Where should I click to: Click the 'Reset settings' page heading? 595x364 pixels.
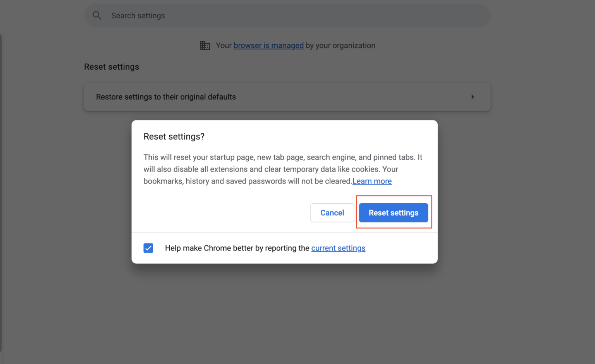tap(112, 67)
